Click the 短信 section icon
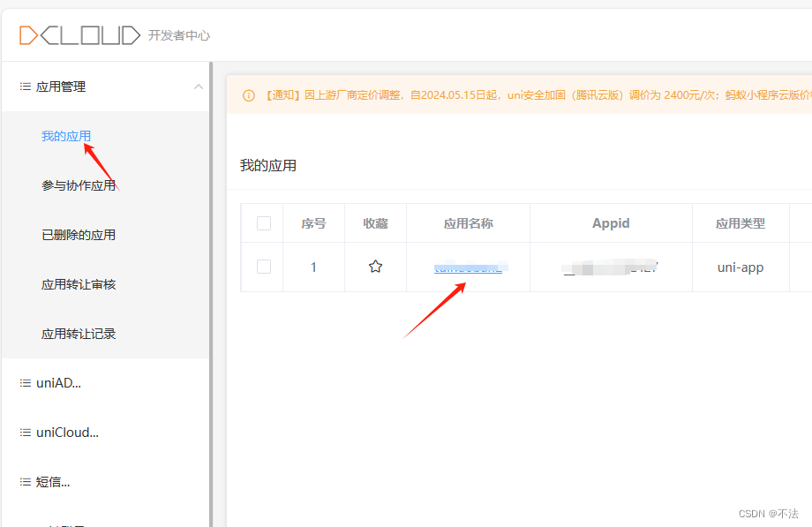 click(26, 481)
